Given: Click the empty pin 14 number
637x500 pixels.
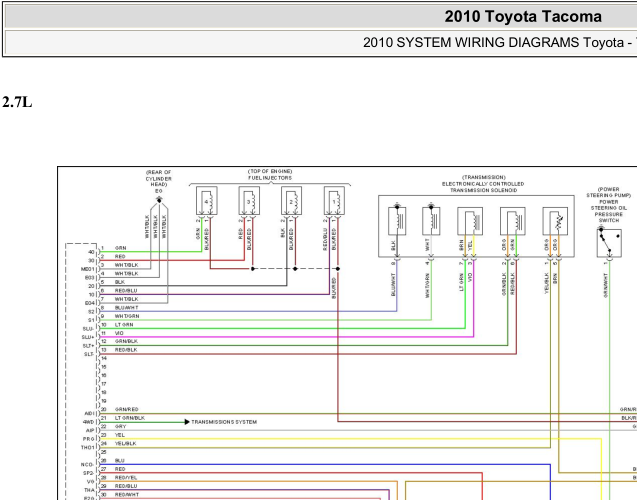Looking at the screenshot, I should pyautogui.click(x=104, y=358).
